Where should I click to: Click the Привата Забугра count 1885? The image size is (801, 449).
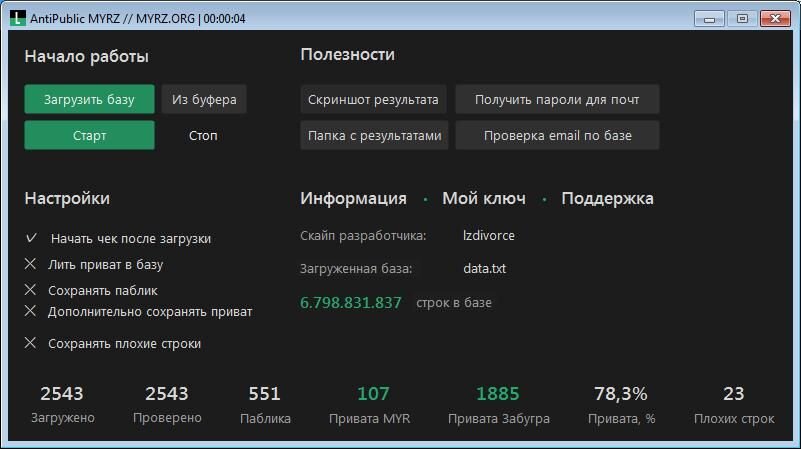coord(498,393)
